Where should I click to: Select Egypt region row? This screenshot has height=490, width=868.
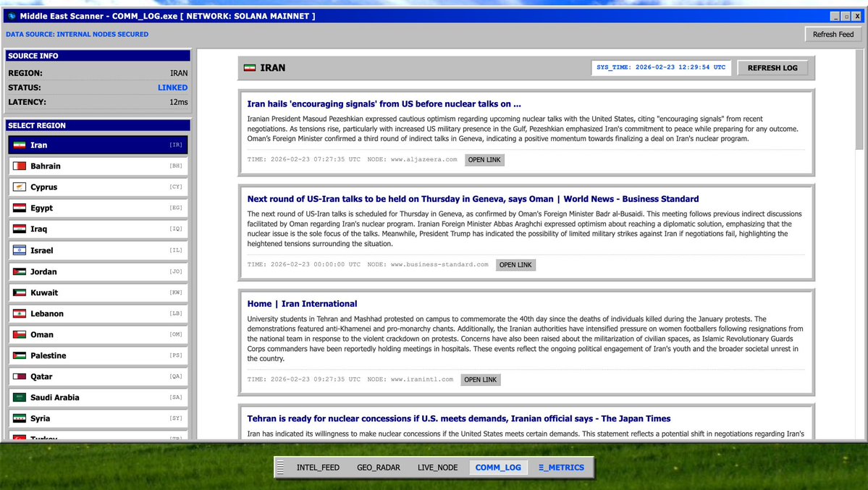(x=98, y=208)
